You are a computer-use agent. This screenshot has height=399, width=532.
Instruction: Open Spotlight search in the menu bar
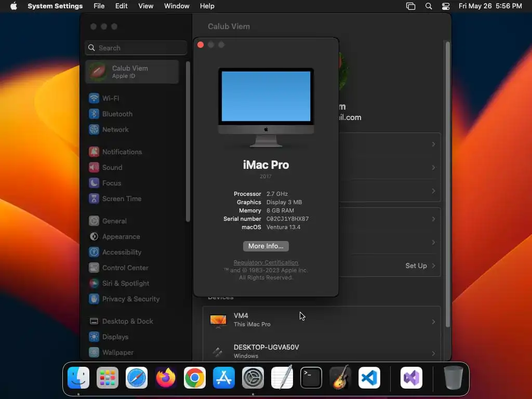[x=429, y=6]
